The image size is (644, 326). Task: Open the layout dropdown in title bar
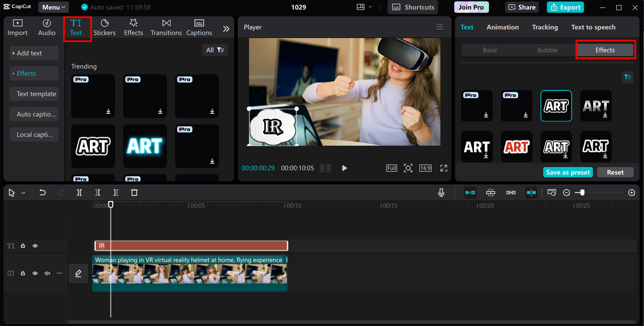(364, 7)
